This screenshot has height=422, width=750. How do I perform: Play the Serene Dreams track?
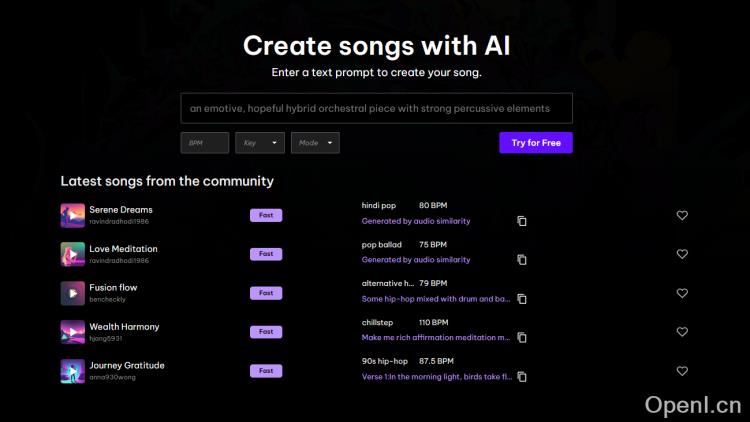click(x=72, y=215)
